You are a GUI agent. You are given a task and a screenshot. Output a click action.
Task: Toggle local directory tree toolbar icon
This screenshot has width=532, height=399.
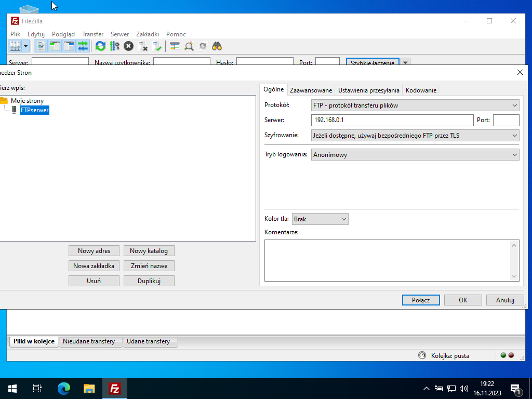coord(55,46)
